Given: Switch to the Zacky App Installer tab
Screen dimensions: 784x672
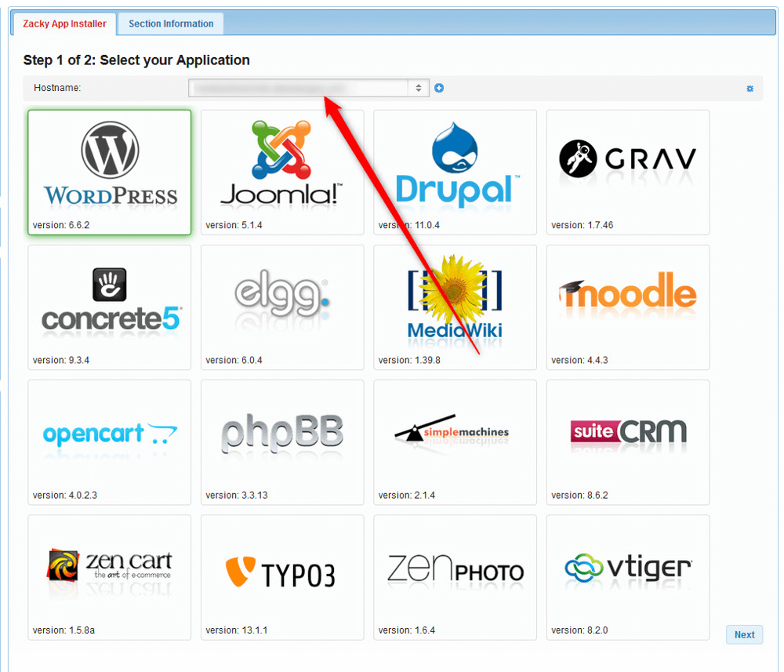Looking at the screenshot, I should pos(64,24).
